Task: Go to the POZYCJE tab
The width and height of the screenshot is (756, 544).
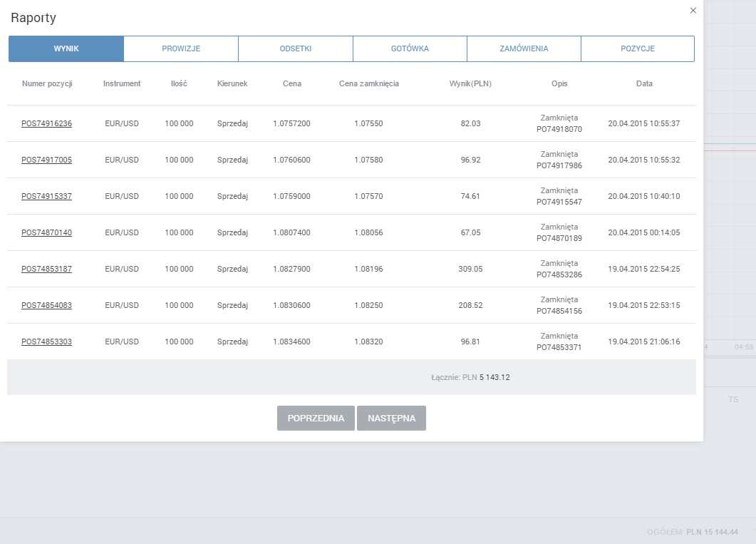Action: tap(638, 49)
